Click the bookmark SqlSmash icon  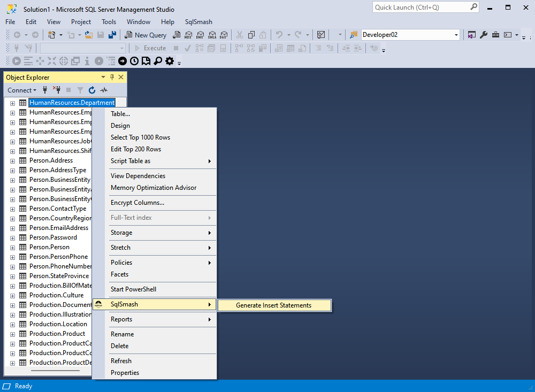(146, 61)
